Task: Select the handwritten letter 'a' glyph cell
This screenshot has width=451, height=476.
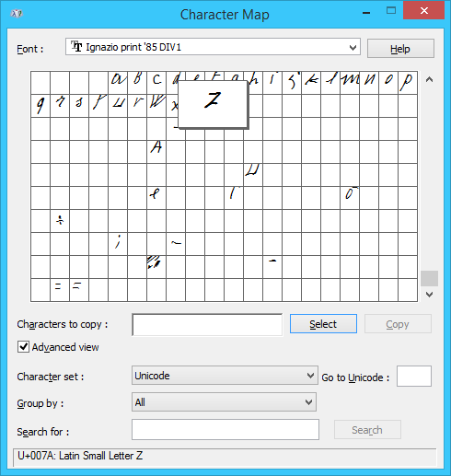Action: coord(118,83)
